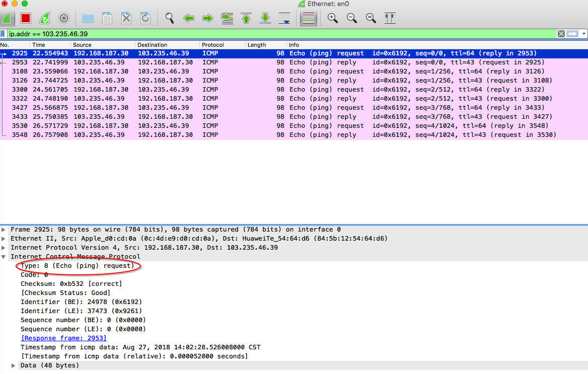The width and height of the screenshot is (588, 374).
Task: Open display filter bookmark icon
Action: [3, 34]
